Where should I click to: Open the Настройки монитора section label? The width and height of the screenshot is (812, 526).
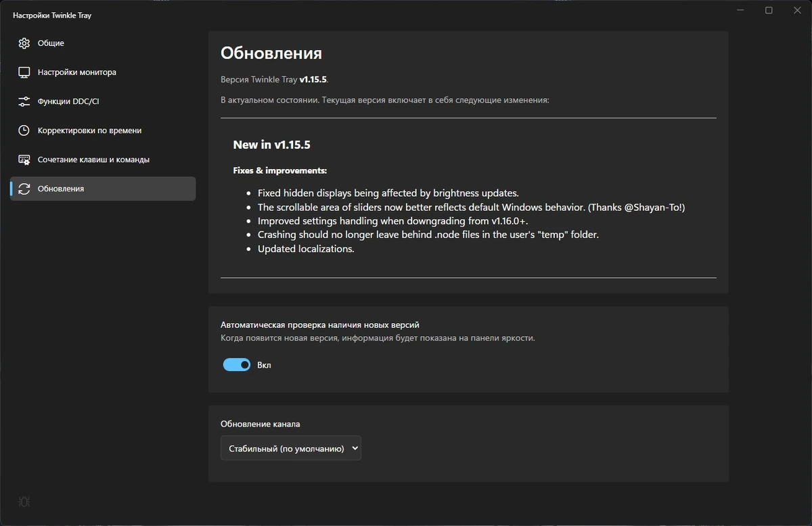tap(77, 72)
